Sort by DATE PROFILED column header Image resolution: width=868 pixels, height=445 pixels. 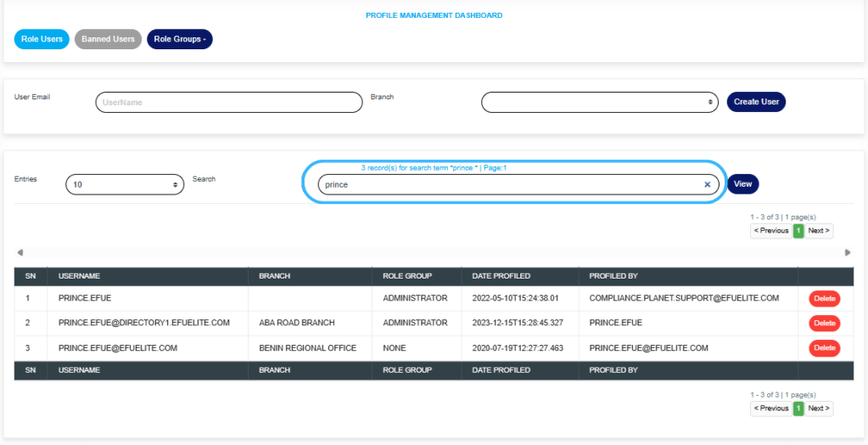tap(501, 276)
